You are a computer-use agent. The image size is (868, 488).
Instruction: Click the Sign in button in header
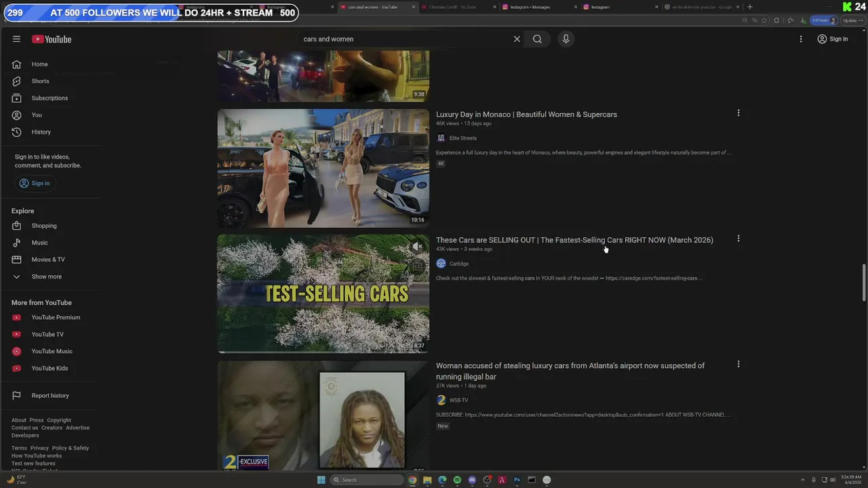point(833,39)
